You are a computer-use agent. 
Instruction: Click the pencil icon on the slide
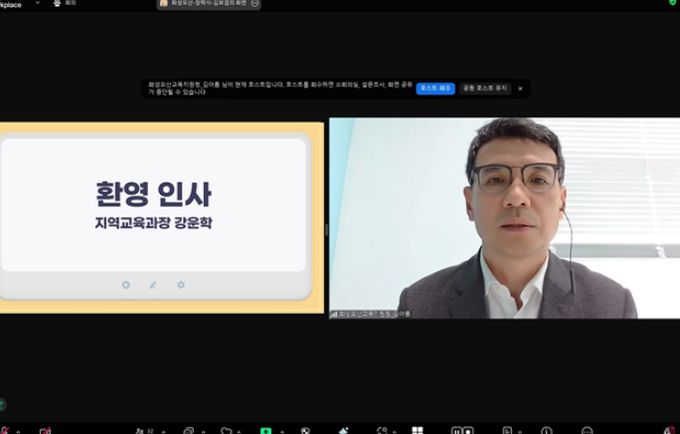point(153,285)
